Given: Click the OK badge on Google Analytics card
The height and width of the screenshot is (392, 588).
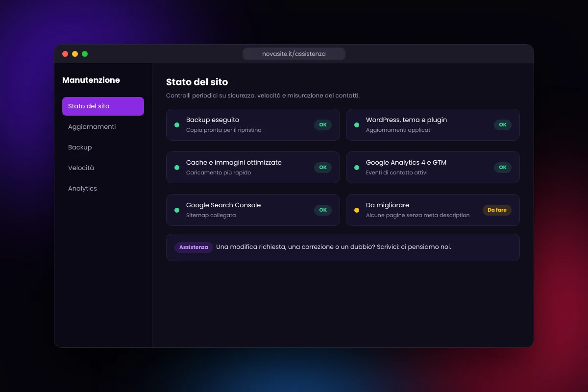Looking at the screenshot, I should point(503,168).
